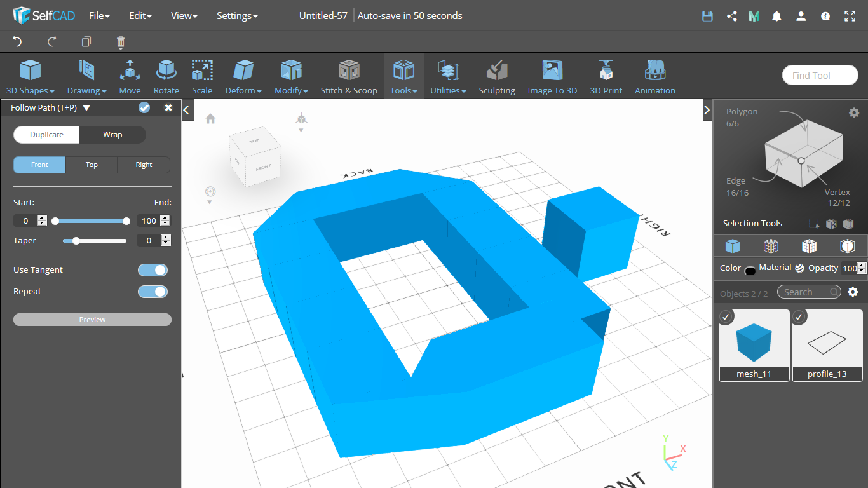Click the Redo arrow icon

click(52, 42)
